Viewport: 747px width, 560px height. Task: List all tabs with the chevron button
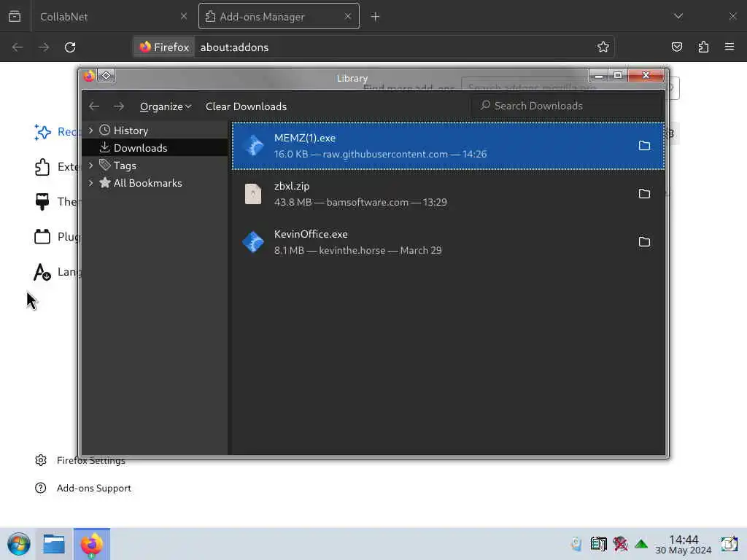click(678, 16)
